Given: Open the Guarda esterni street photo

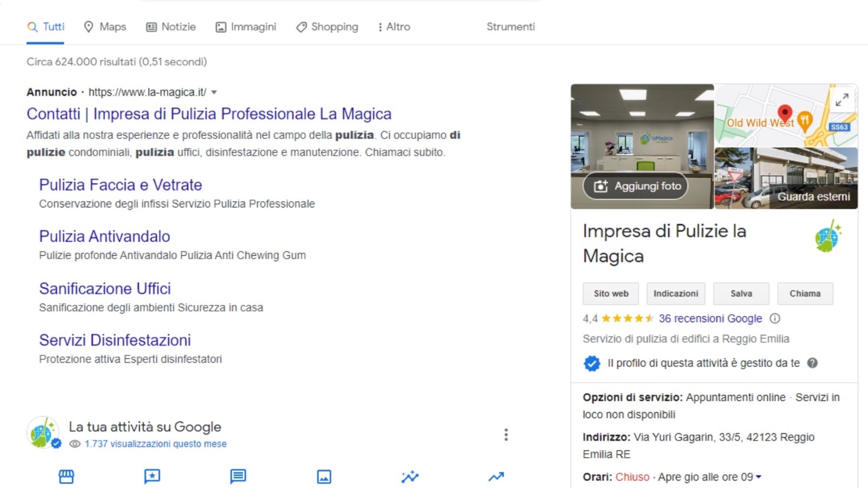Looking at the screenshot, I should 786,178.
